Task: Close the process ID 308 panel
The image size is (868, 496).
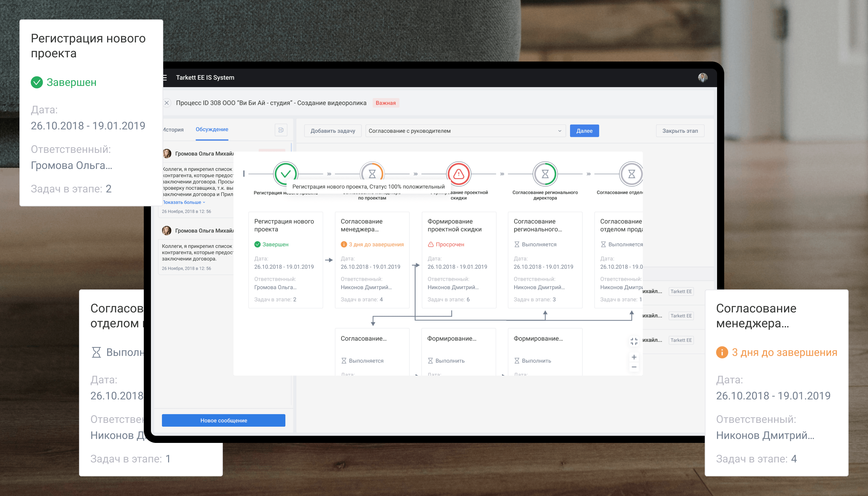Action: click(x=167, y=103)
